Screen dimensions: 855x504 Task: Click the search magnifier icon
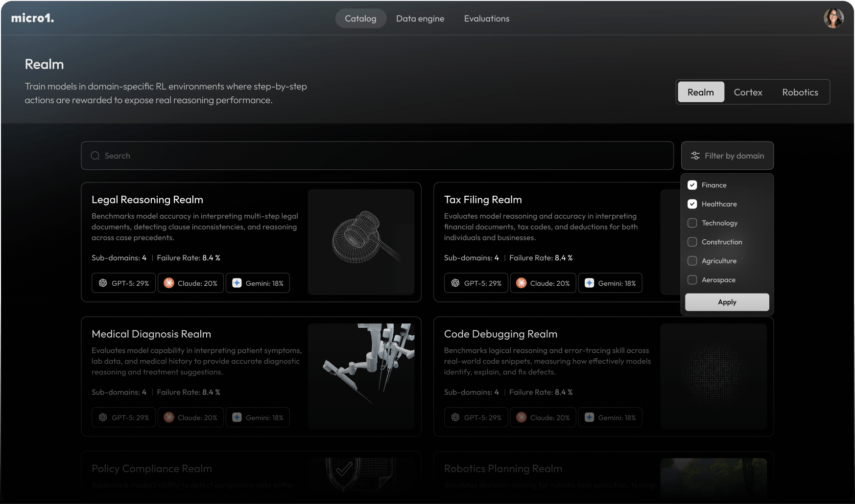click(x=95, y=156)
